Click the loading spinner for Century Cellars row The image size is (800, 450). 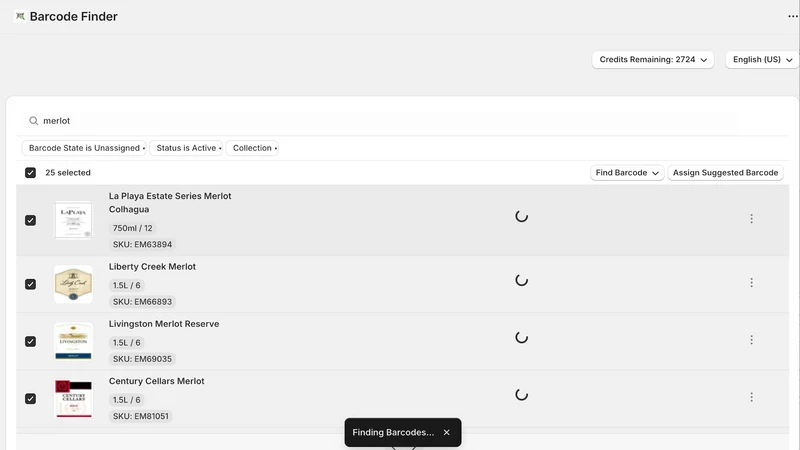point(521,394)
